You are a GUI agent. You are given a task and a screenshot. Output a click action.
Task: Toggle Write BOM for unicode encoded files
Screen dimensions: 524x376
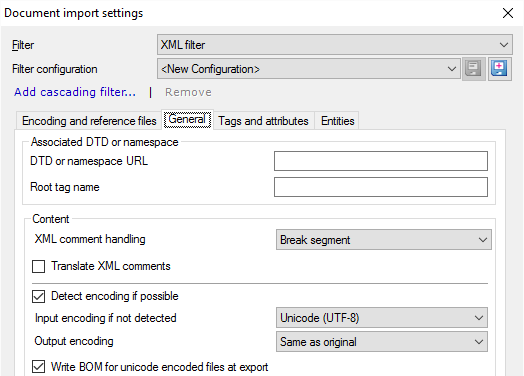click(38, 367)
